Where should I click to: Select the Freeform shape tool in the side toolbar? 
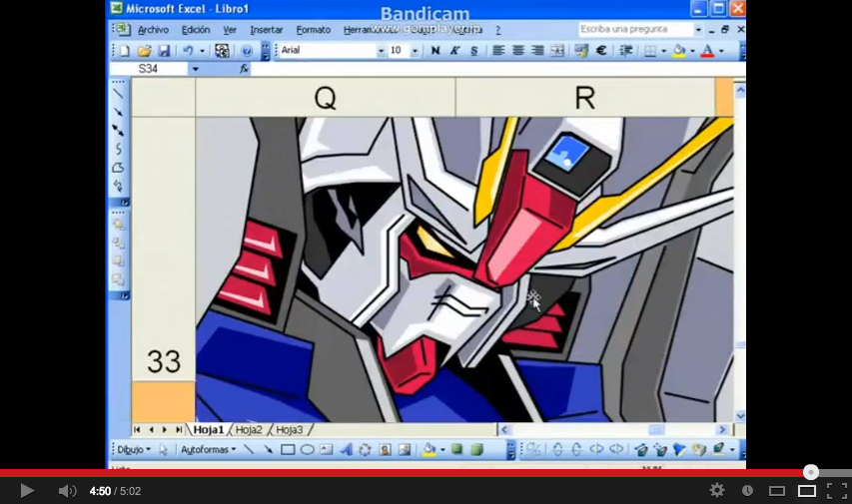(x=118, y=168)
